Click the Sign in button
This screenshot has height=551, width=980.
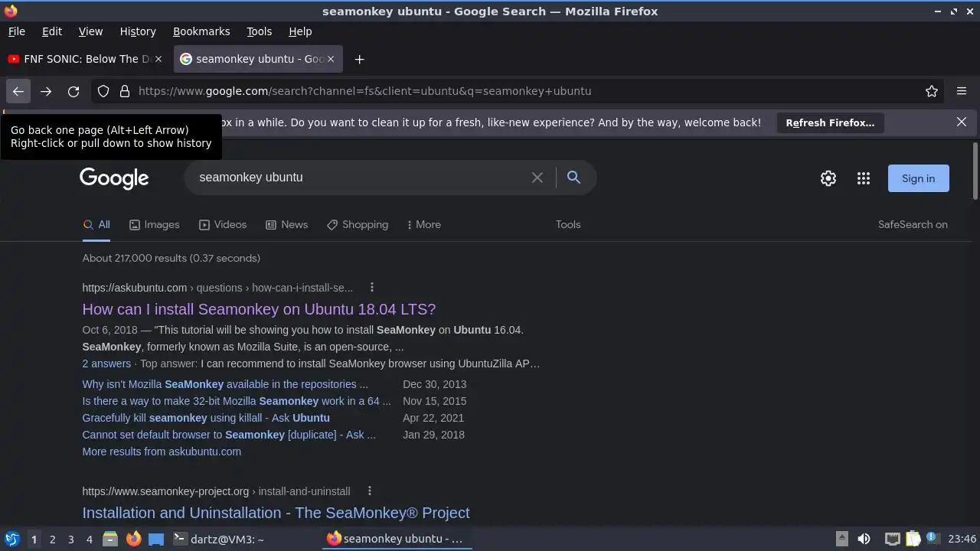coord(918,178)
